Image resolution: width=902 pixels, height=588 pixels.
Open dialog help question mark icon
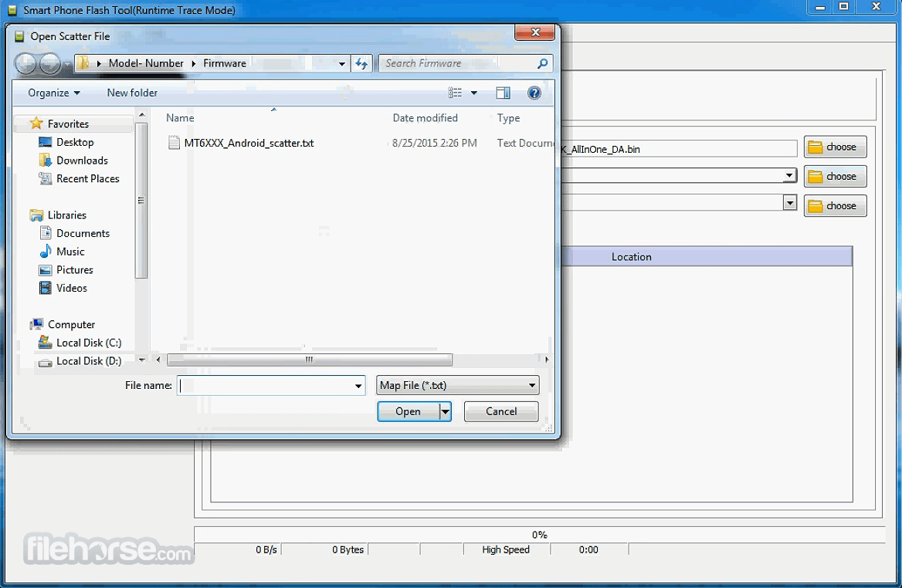[534, 93]
